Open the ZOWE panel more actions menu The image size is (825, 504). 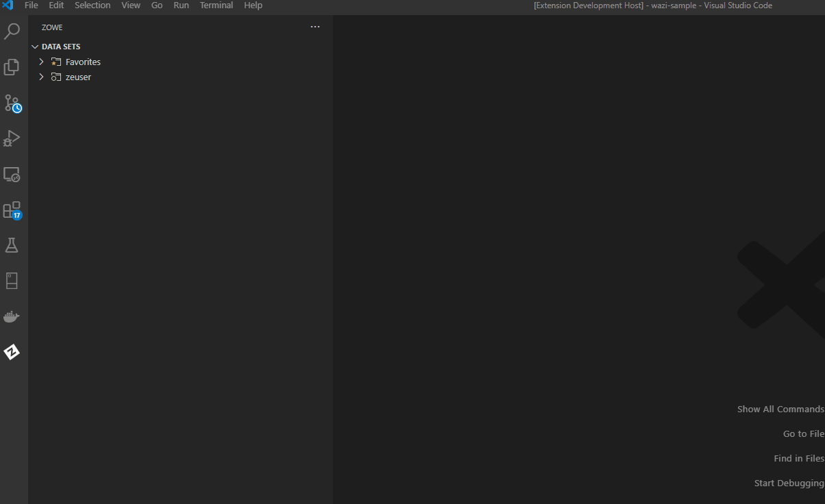[x=315, y=27]
